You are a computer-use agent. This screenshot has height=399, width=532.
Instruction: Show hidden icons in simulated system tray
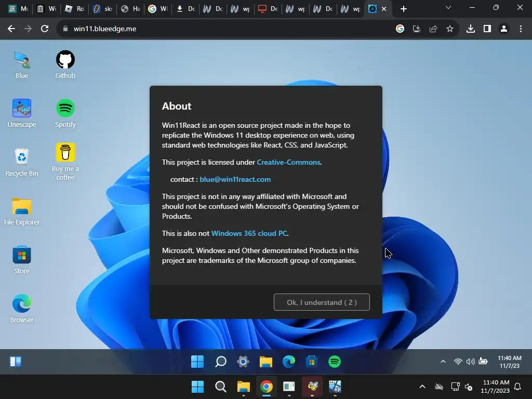[x=443, y=362]
